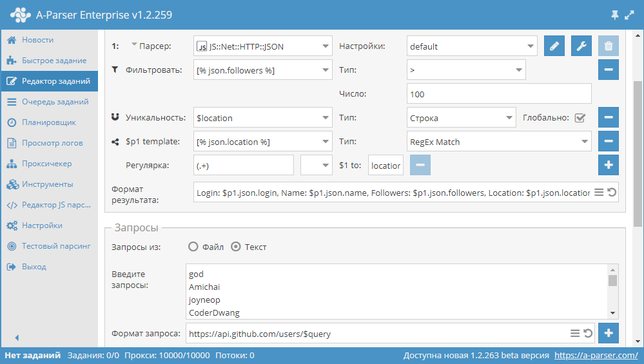Click the filter funnel icon
This screenshot has width=644, height=364.
tap(115, 70)
